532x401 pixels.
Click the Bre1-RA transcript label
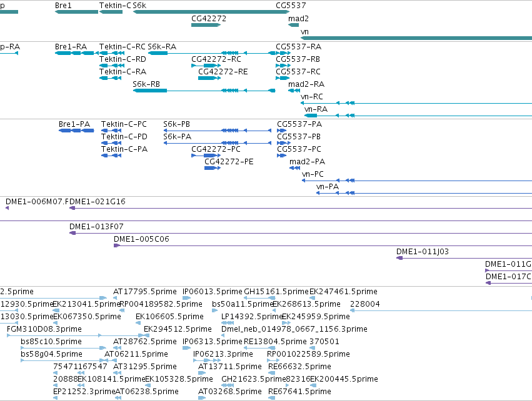(x=71, y=46)
